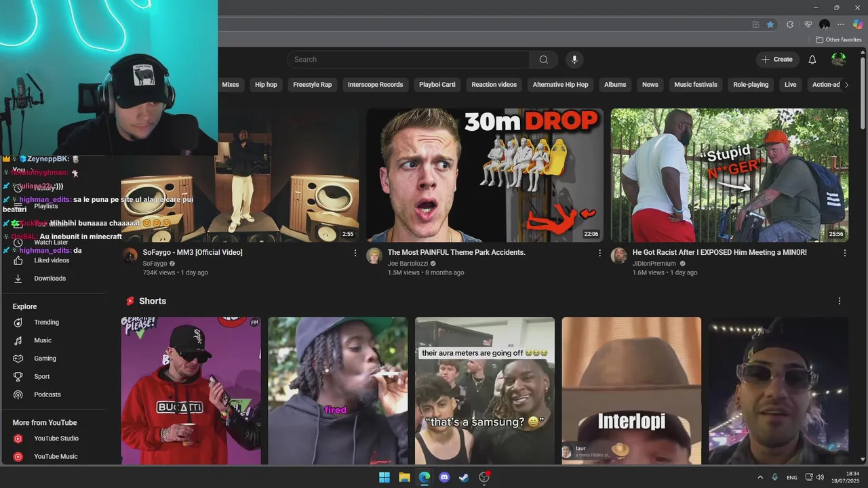Open options menu for SoFaygo MM3 video

tap(355, 253)
